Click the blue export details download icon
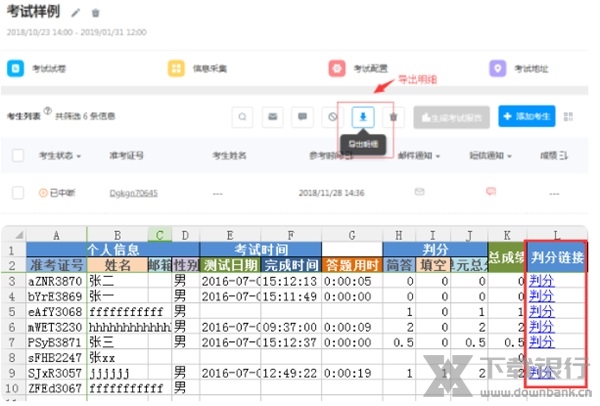 [363, 117]
